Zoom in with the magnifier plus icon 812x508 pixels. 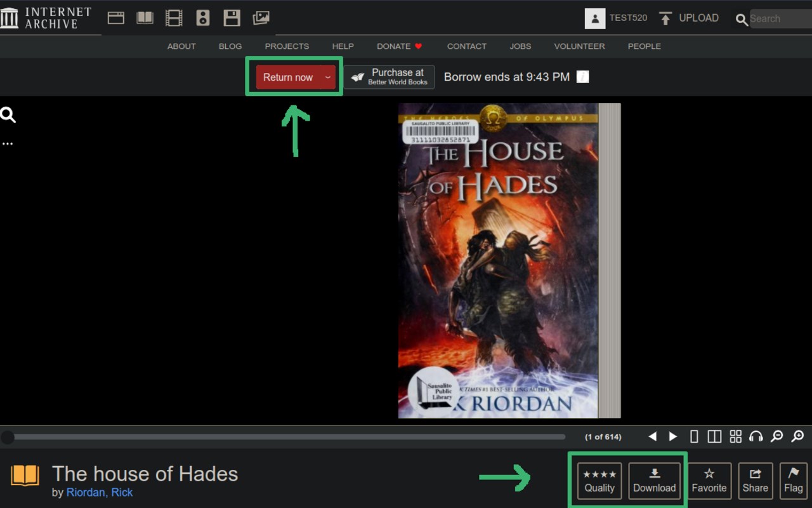point(797,436)
